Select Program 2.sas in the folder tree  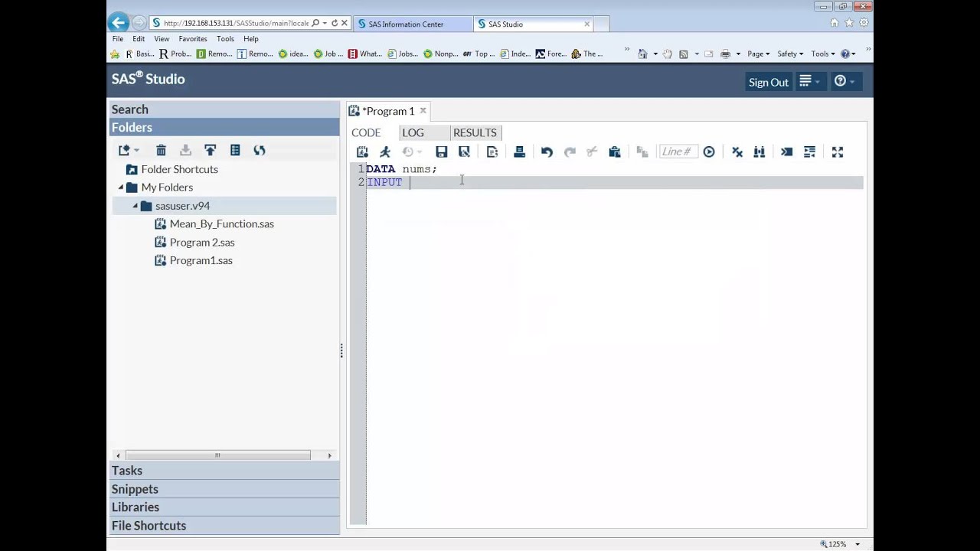click(202, 243)
